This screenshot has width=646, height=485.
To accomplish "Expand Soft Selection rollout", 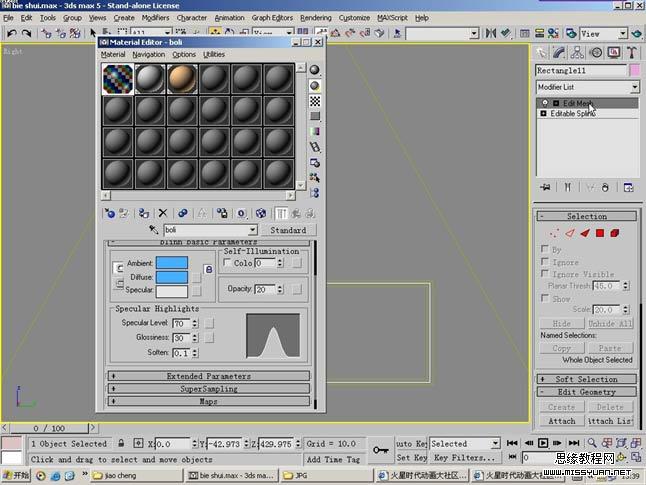I will tap(587, 379).
